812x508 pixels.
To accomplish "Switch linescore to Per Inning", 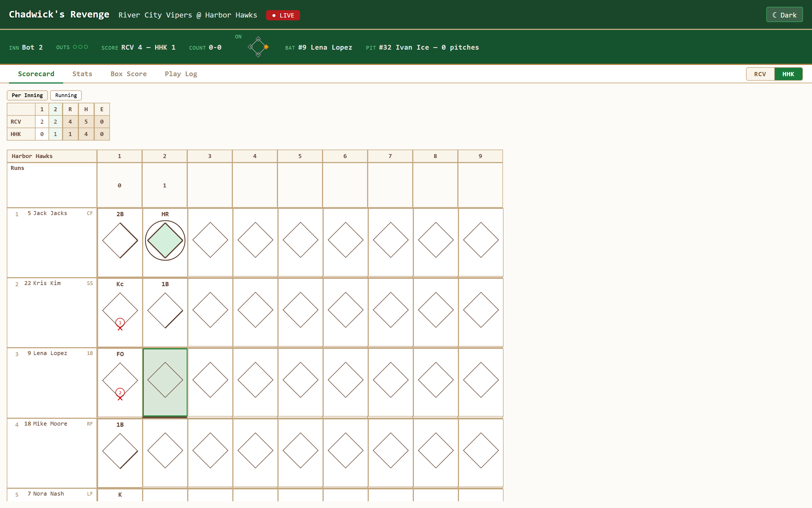I will [27, 95].
